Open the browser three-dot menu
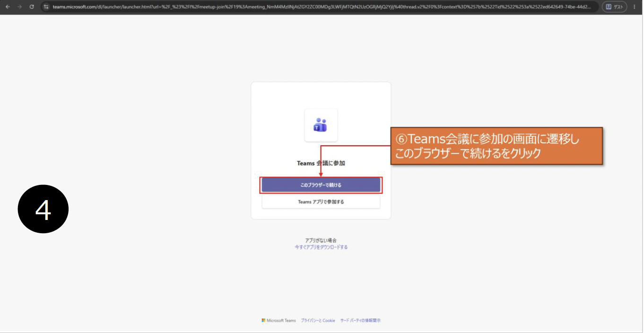Image resolution: width=644 pixels, height=333 pixels. (x=635, y=7)
